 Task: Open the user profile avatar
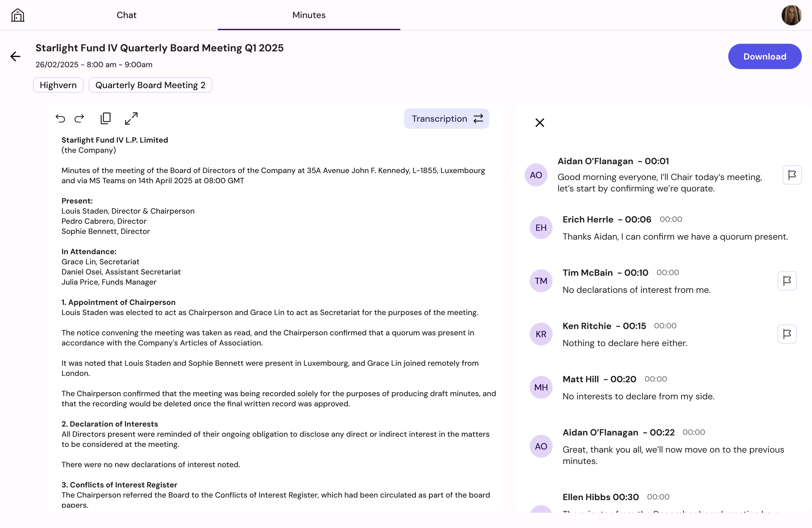tap(792, 15)
